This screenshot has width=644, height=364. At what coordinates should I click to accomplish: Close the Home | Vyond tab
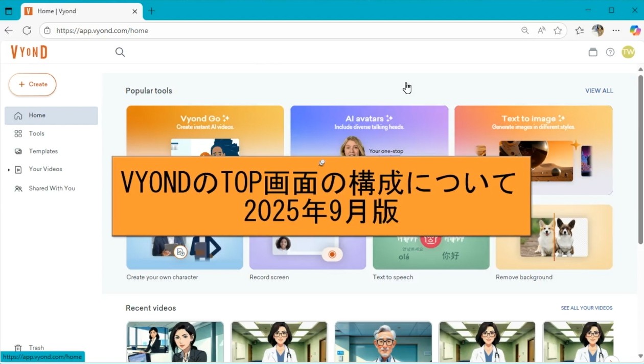[135, 11]
